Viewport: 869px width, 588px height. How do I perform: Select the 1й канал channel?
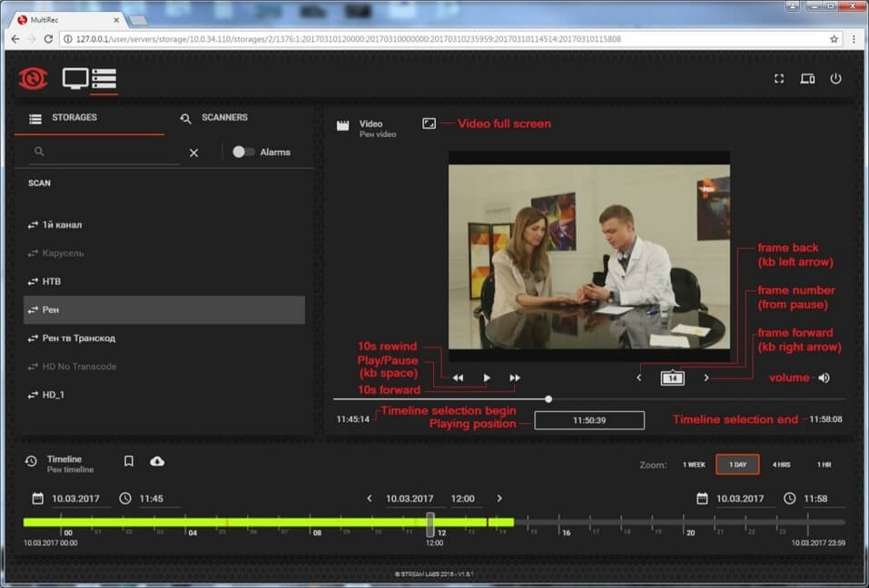(164, 225)
